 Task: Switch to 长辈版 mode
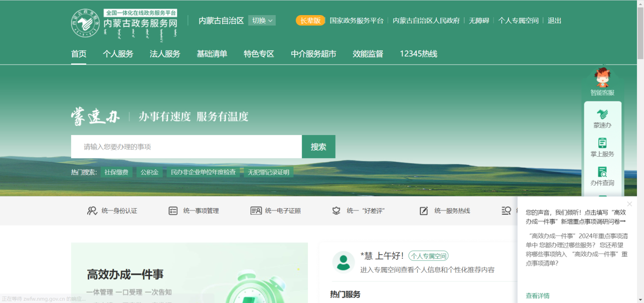[310, 20]
